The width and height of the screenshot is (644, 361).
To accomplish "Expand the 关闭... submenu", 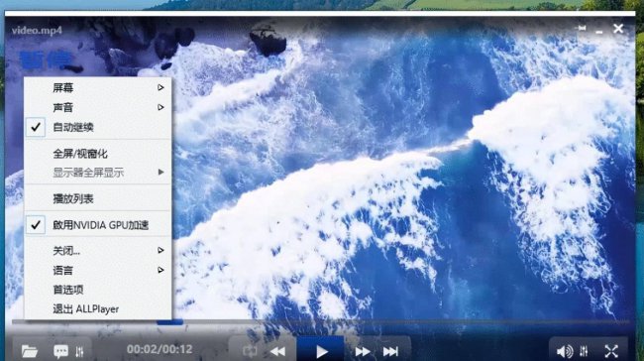I will 98,250.
